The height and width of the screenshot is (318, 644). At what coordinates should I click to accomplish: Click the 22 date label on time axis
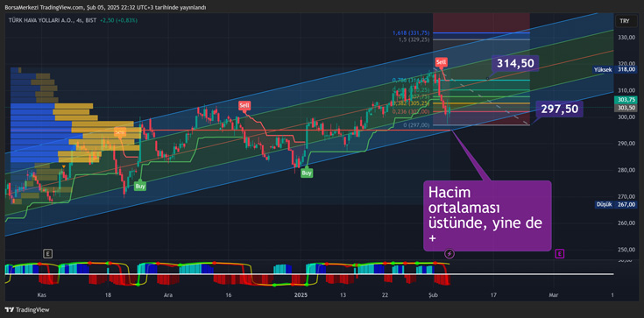385,294
